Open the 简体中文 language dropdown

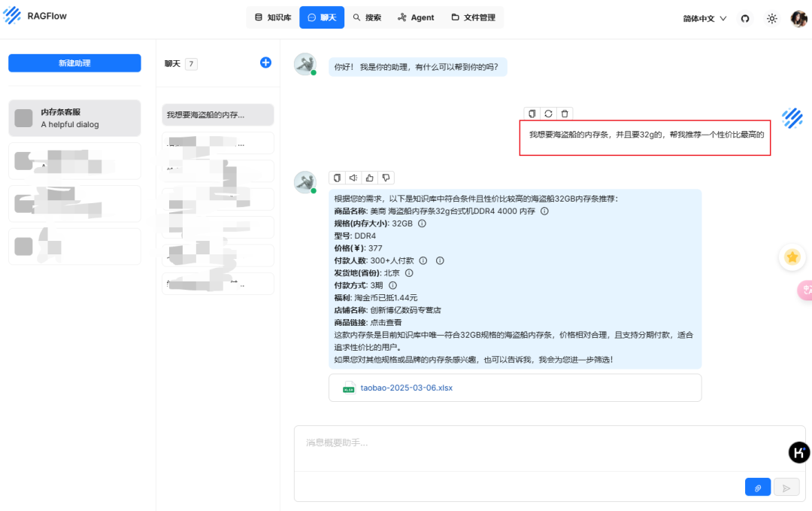tap(703, 18)
